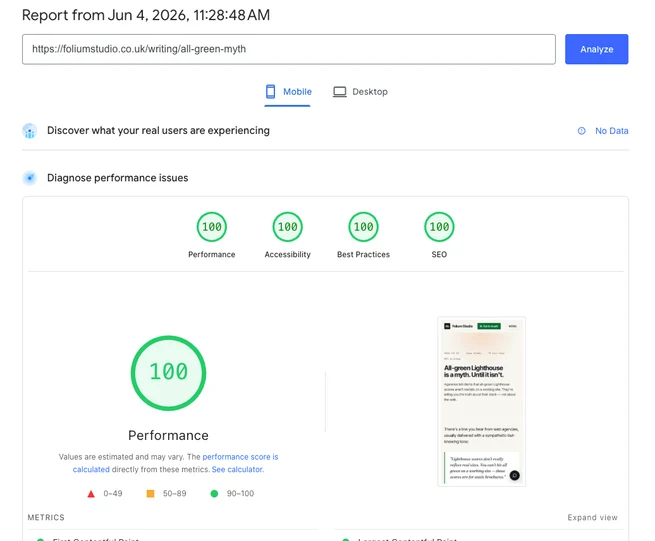Screen dimensions: 655x541
Task: Open the page screenshot thumbnail
Action: coord(481,401)
